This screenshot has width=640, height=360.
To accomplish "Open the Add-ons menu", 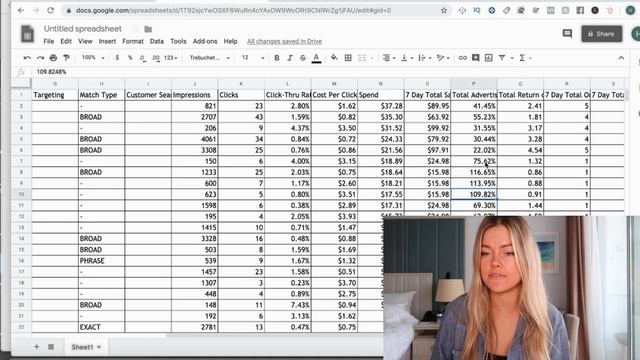I will [205, 41].
